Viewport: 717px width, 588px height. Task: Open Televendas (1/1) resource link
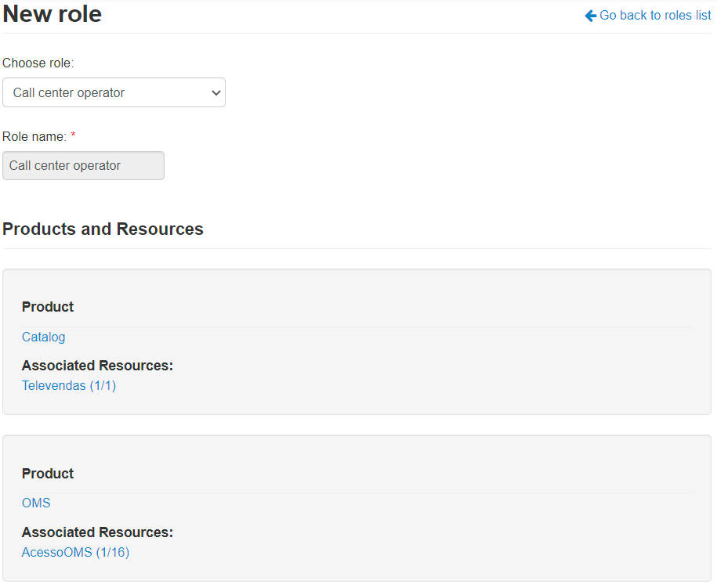pyautogui.click(x=69, y=385)
